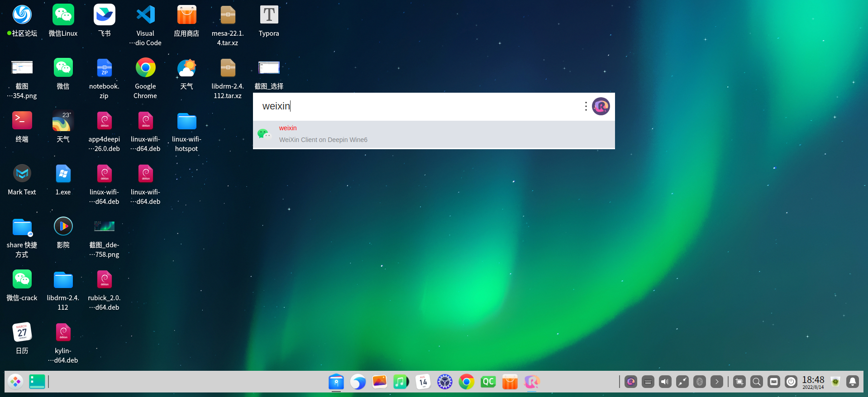The width and height of the screenshot is (868, 397).
Task: Toggle Bluetooth from the dock tray
Action: click(700, 382)
